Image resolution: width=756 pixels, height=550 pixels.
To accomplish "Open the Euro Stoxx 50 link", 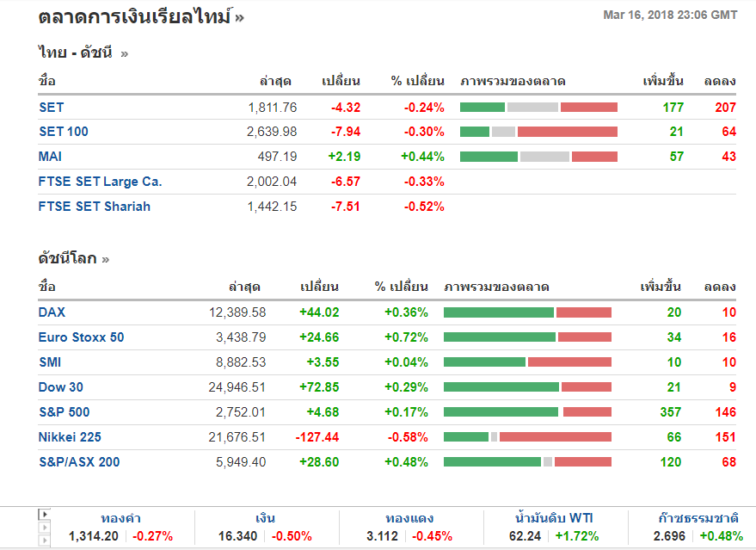I will tap(82, 337).
